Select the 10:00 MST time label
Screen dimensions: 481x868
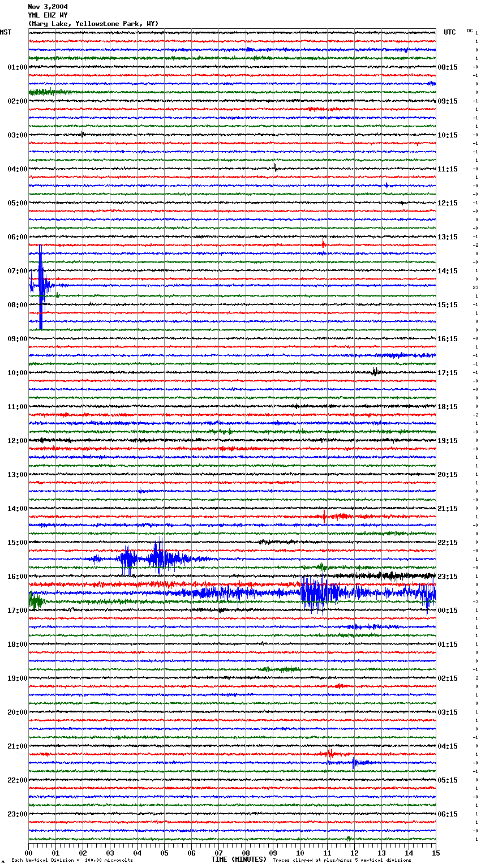click(x=18, y=373)
